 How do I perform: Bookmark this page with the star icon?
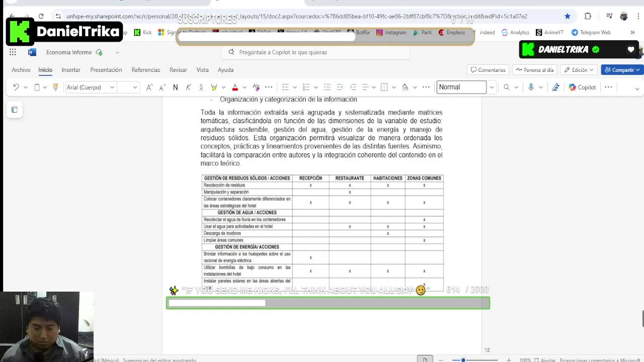tap(568, 16)
